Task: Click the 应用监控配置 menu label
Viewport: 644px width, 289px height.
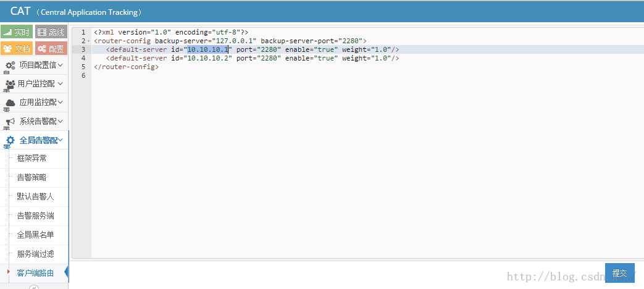Action: click(x=38, y=103)
